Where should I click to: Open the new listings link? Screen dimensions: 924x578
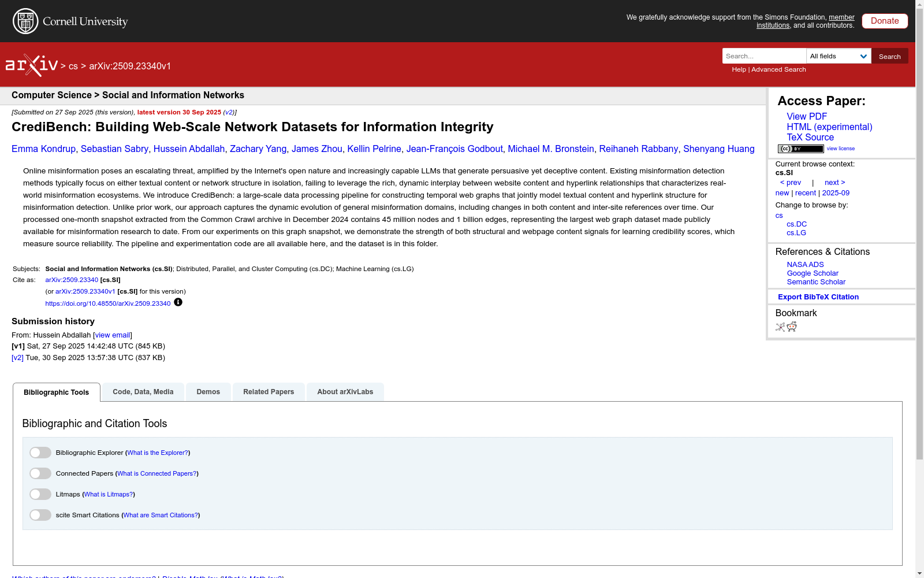[x=782, y=193]
